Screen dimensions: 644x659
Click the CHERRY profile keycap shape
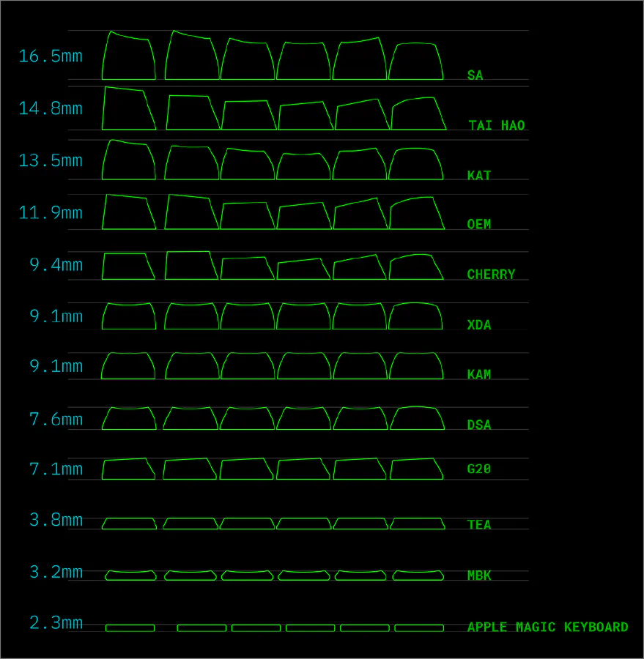coord(128,264)
